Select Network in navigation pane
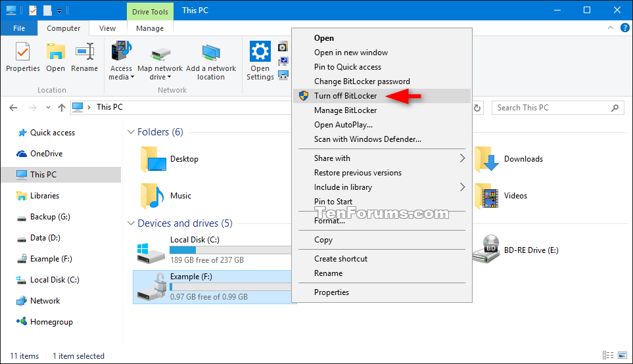The image size is (633, 364). coord(45,301)
